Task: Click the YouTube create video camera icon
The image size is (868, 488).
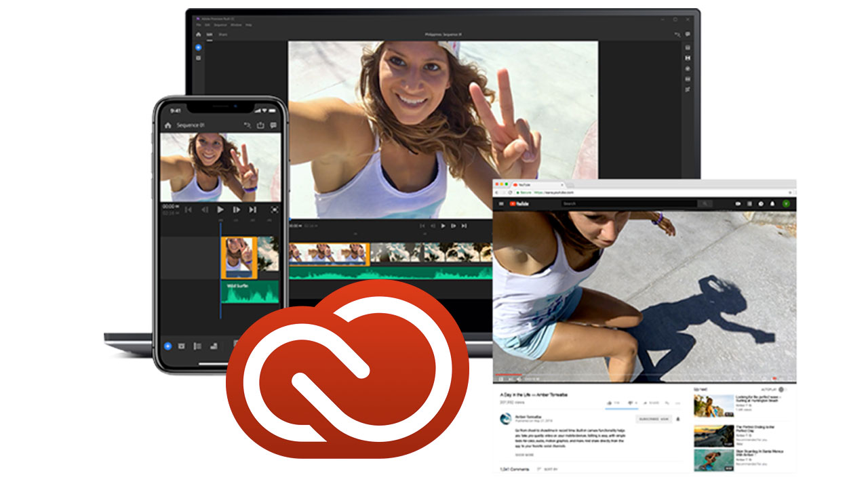Action: pyautogui.click(x=738, y=203)
